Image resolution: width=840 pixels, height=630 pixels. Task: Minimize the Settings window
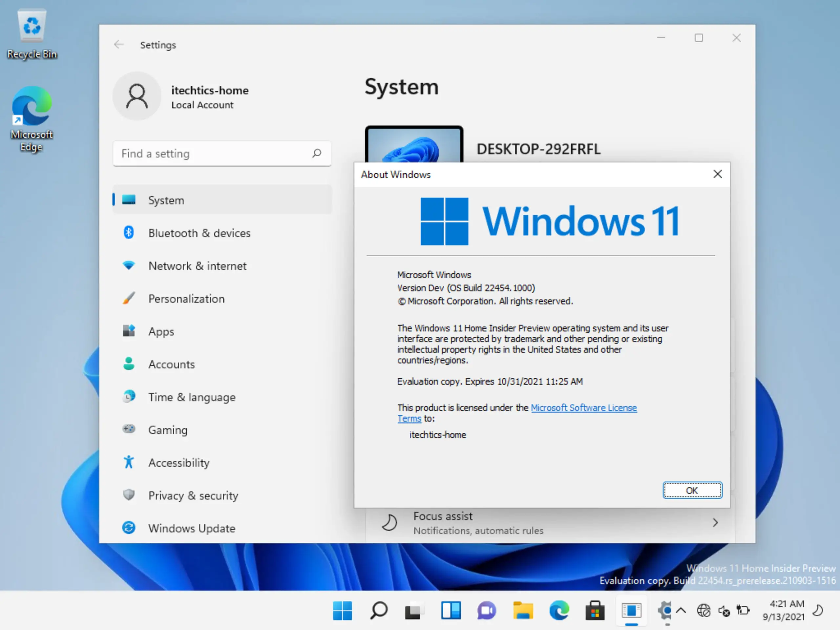(x=661, y=38)
